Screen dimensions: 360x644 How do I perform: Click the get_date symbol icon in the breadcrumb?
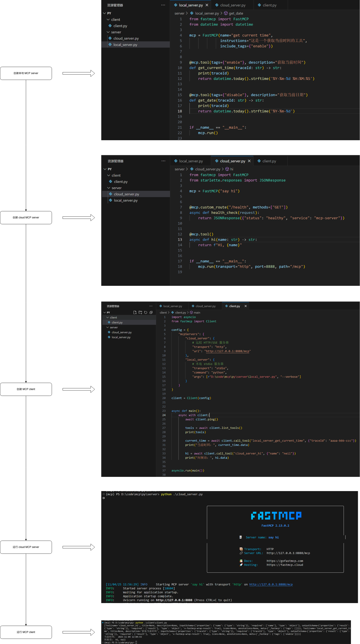coord(226,13)
